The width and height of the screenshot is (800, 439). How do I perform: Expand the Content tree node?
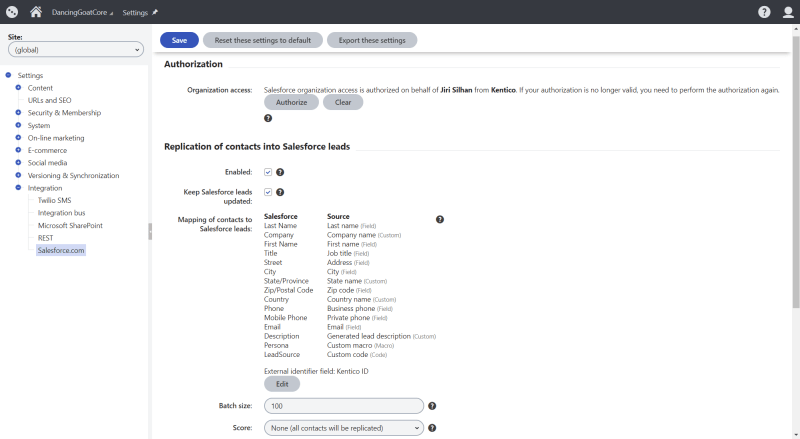18,88
